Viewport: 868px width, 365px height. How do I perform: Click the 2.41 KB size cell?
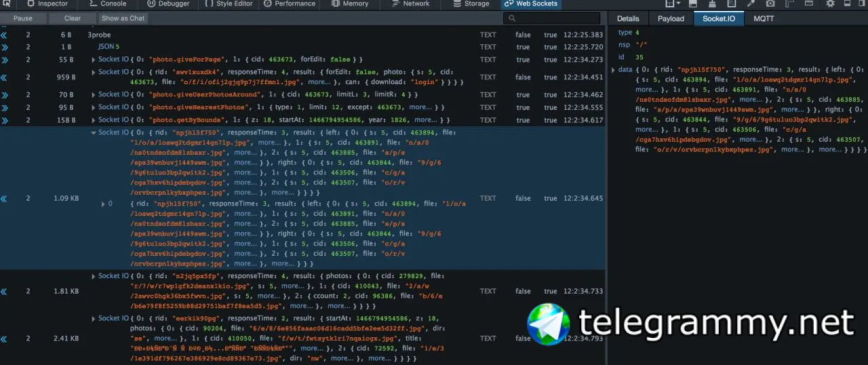click(66, 338)
